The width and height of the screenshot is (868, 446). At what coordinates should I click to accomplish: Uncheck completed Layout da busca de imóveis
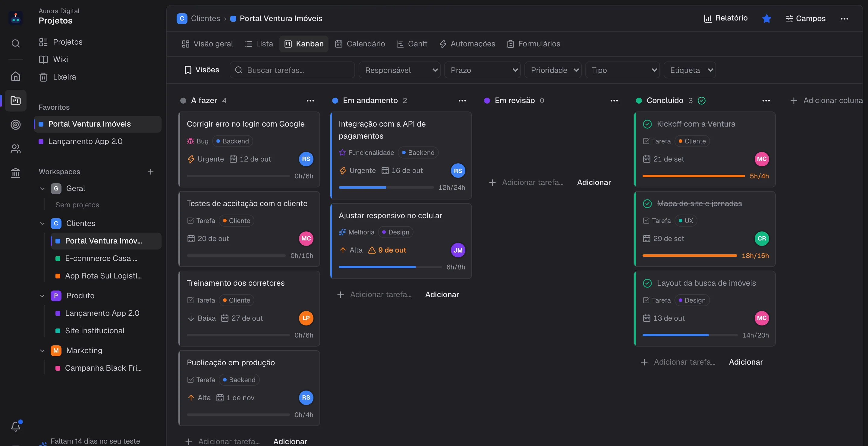click(647, 283)
